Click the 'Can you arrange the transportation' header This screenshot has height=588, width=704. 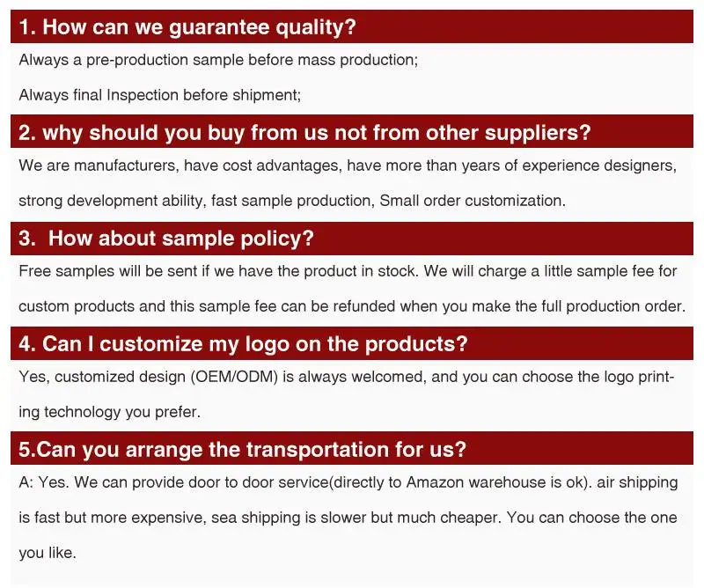(243, 450)
